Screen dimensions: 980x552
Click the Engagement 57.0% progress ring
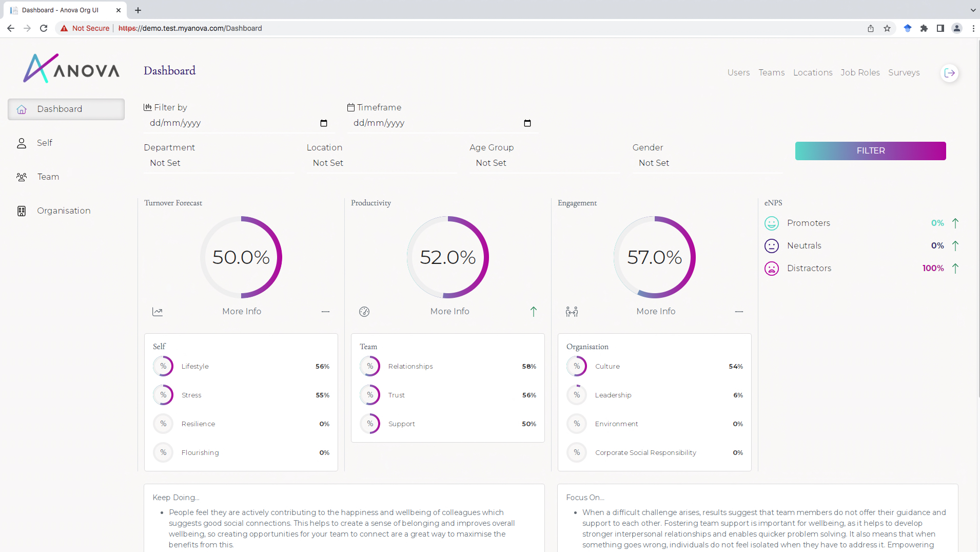coord(654,257)
